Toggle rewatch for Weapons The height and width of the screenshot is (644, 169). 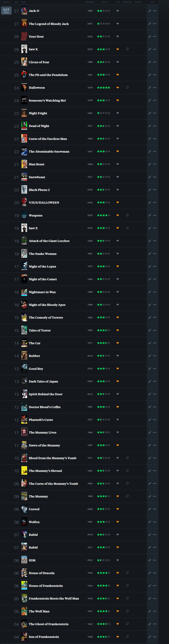click(127, 215)
